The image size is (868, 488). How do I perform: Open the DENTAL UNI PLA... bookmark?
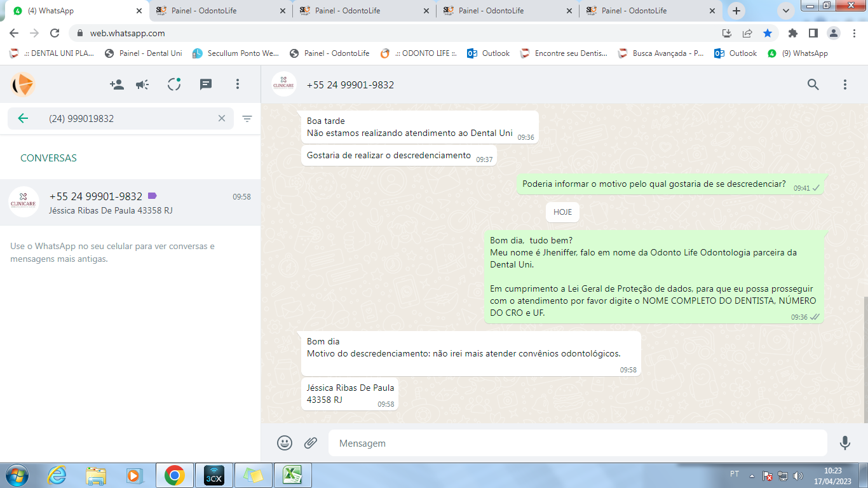click(52, 53)
